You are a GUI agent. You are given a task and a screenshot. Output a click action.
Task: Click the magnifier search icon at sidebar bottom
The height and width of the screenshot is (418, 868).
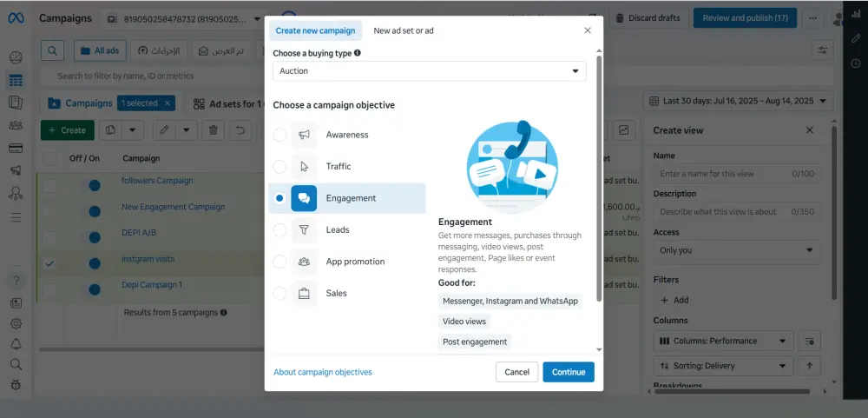16,364
